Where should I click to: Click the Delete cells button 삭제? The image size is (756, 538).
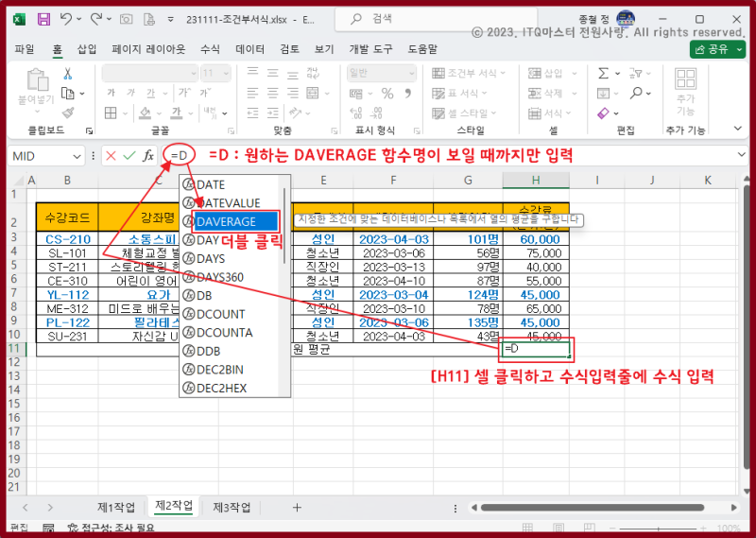[553, 93]
